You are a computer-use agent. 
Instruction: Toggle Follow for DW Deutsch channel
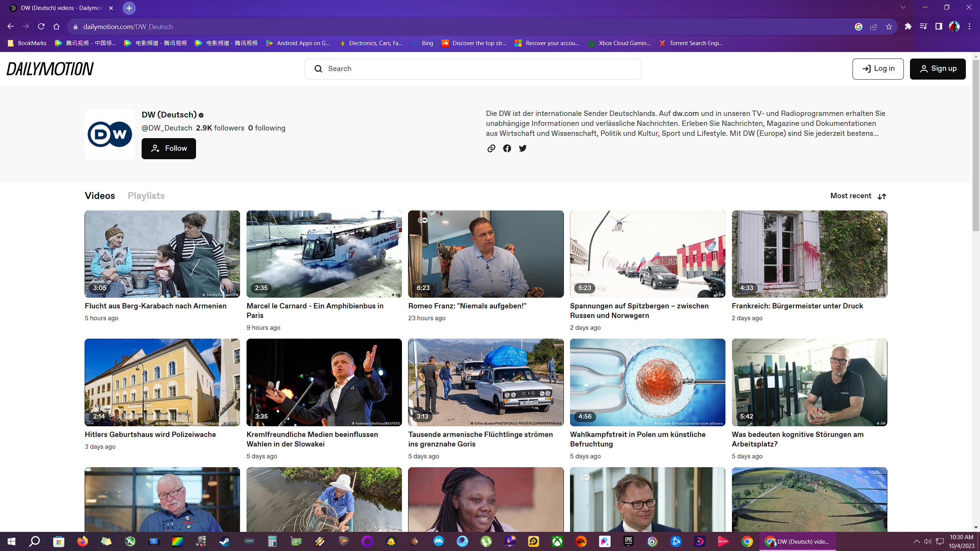pyautogui.click(x=168, y=148)
